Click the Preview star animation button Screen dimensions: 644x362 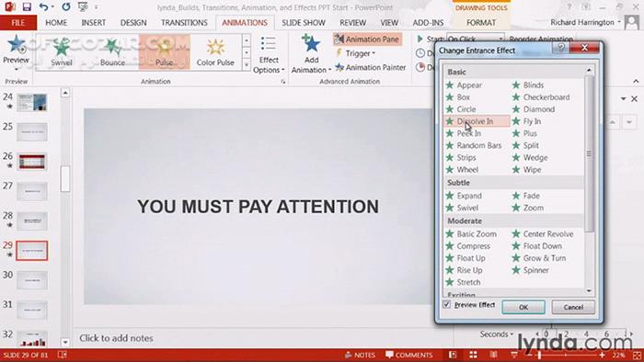click(x=16, y=52)
